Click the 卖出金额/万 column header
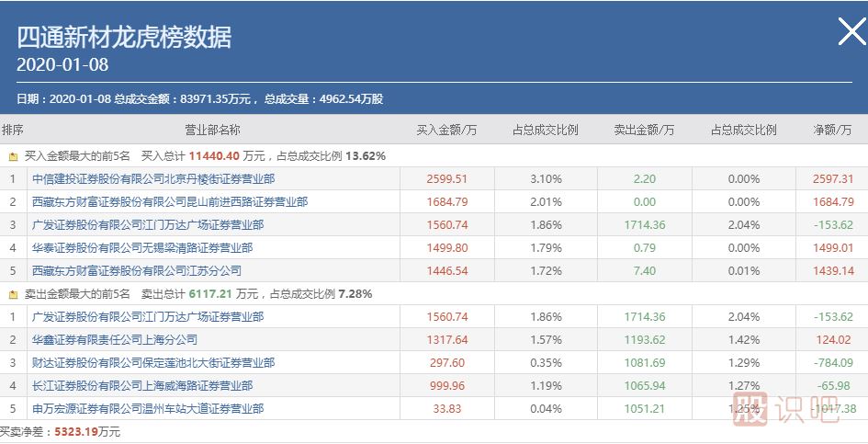The image size is (868, 444). click(644, 131)
